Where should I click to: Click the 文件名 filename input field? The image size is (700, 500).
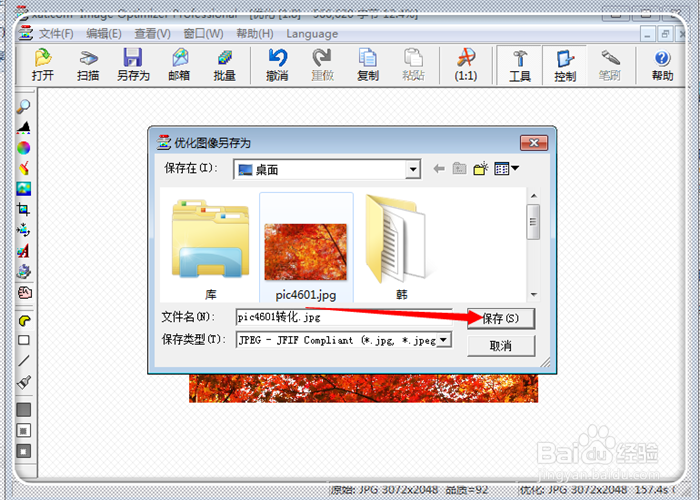(x=344, y=317)
